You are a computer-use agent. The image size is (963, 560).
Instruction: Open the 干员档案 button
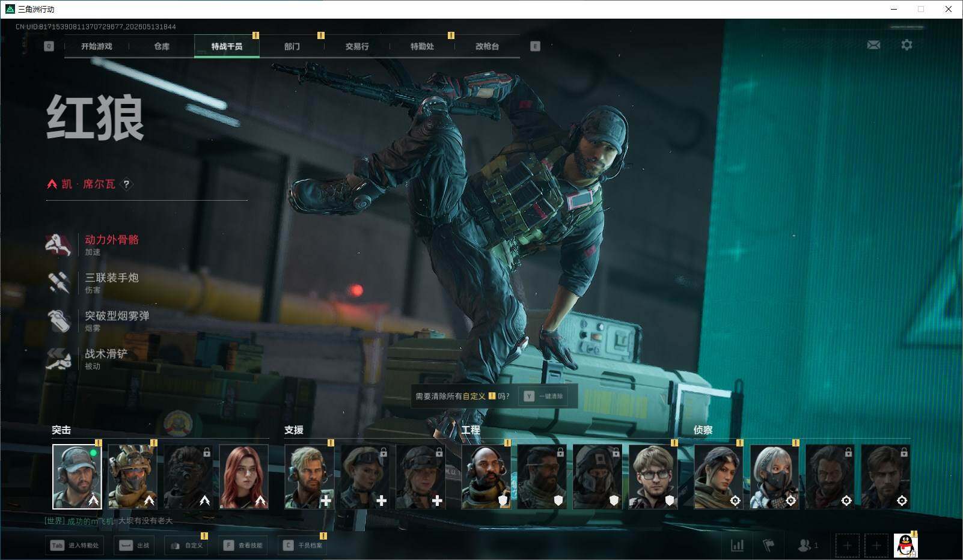pyautogui.click(x=303, y=546)
